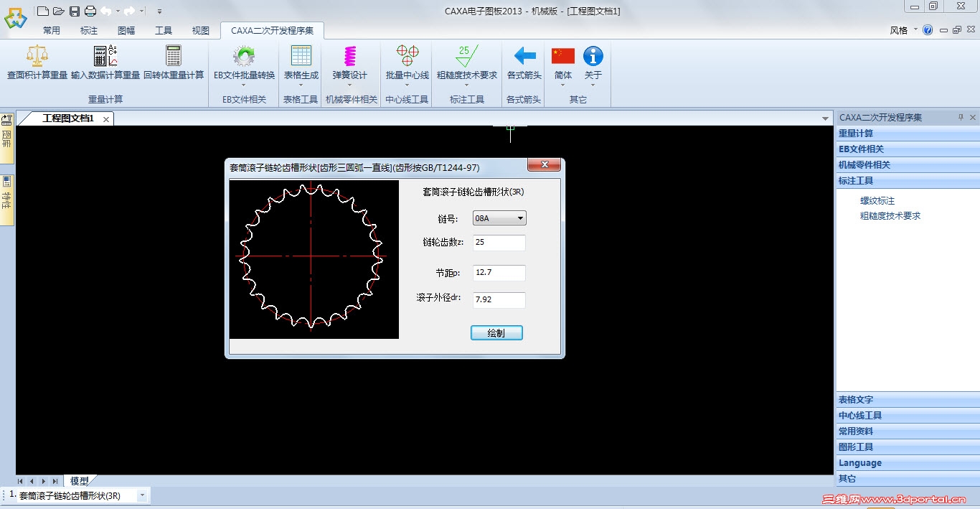Expand the Language panel section
This screenshot has height=509, width=980.
[908, 463]
